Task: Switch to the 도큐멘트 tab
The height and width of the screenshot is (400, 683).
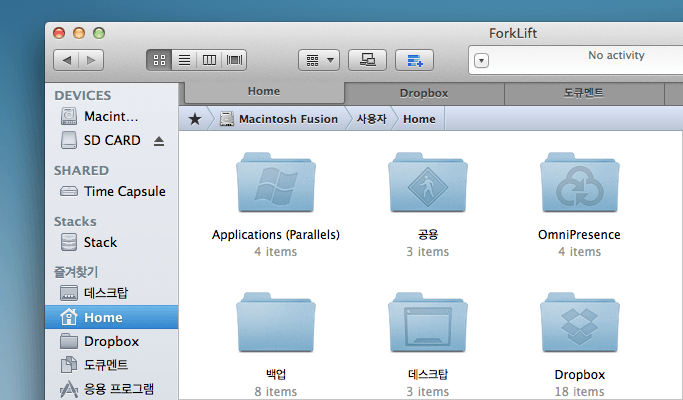Action: click(x=584, y=93)
